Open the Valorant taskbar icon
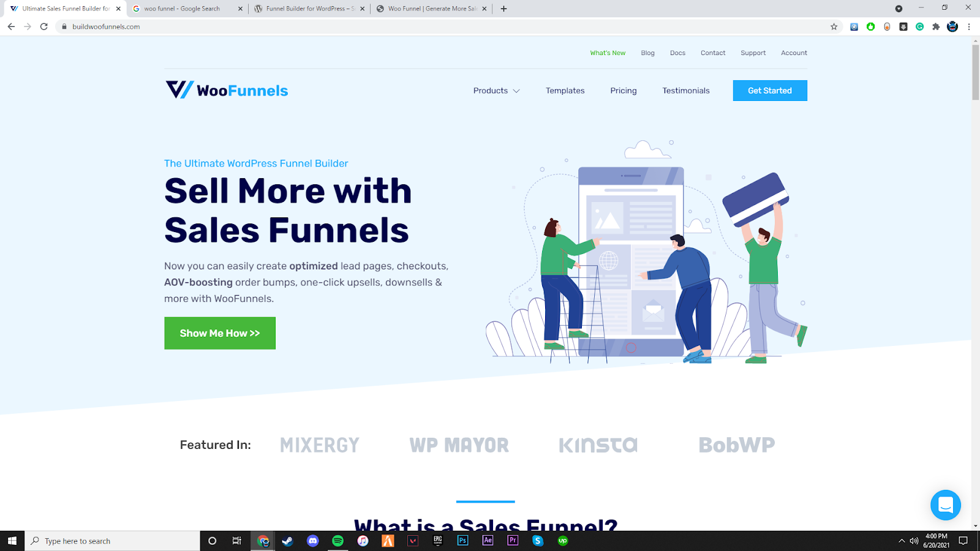 coord(413,541)
